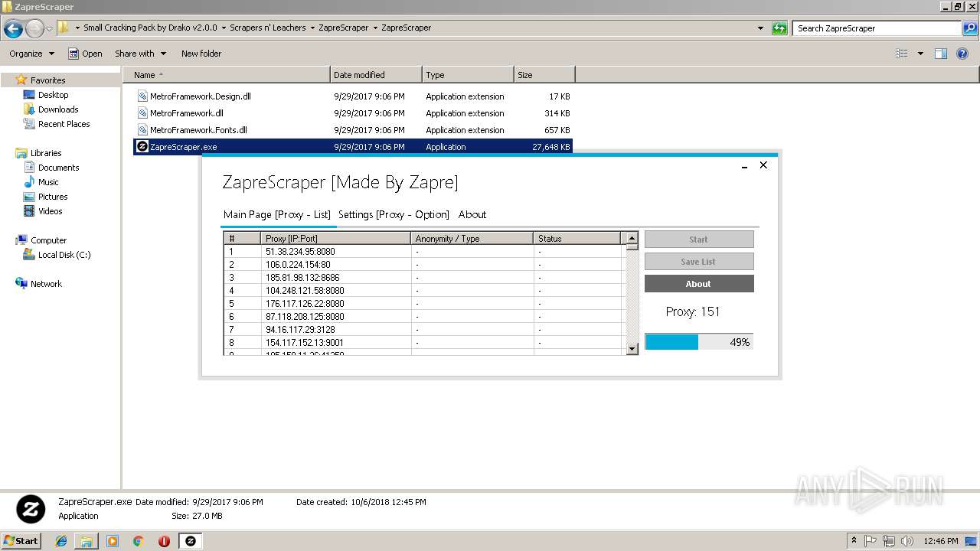The width and height of the screenshot is (980, 551).
Task: Sort files by Date modified column
Action: [x=376, y=75]
